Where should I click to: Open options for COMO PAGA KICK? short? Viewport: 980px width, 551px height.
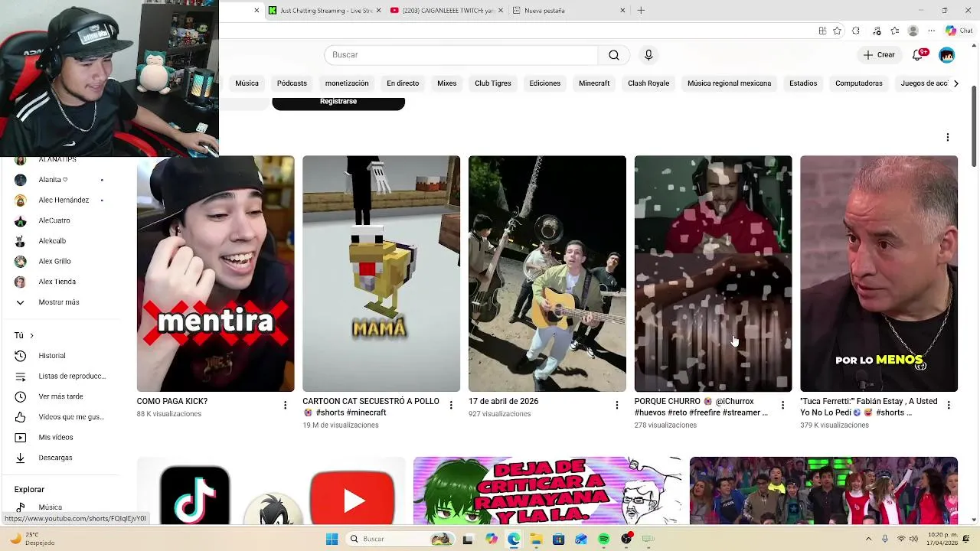pyautogui.click(x=285, y=405)
